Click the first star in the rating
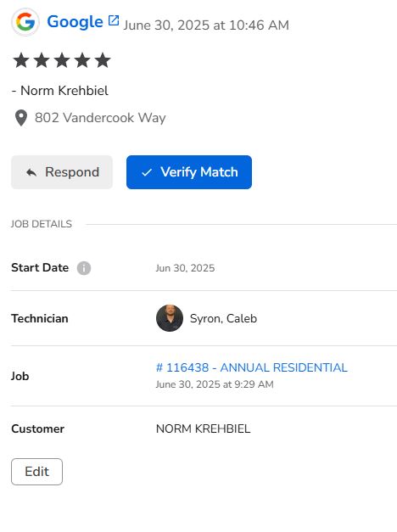Image resolution: width=397 pixels, height=532 pixels. (x=21, y=60)
